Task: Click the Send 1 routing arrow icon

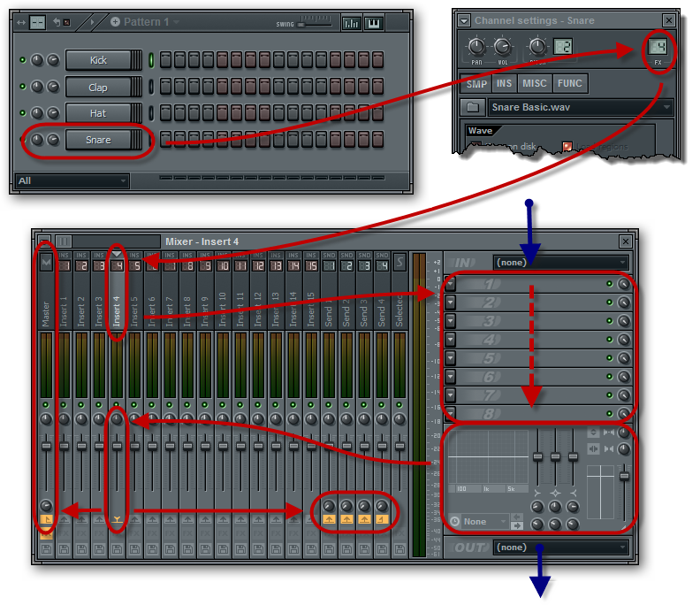Action: pyautogui.click(x=329, y=520)
